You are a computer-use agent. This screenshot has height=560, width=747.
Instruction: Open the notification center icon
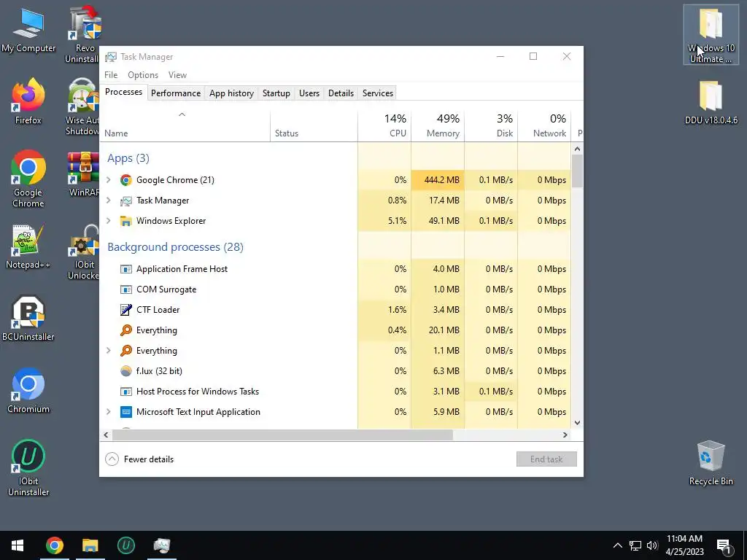click(x=724, y=546)
